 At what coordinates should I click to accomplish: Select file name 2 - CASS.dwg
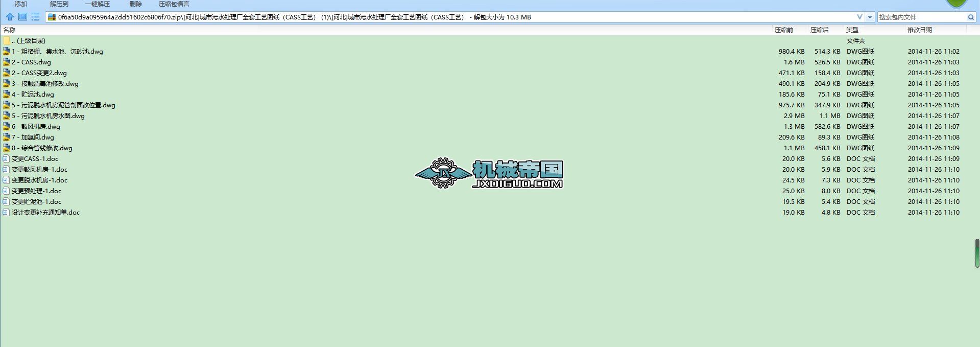click(31, 62)
